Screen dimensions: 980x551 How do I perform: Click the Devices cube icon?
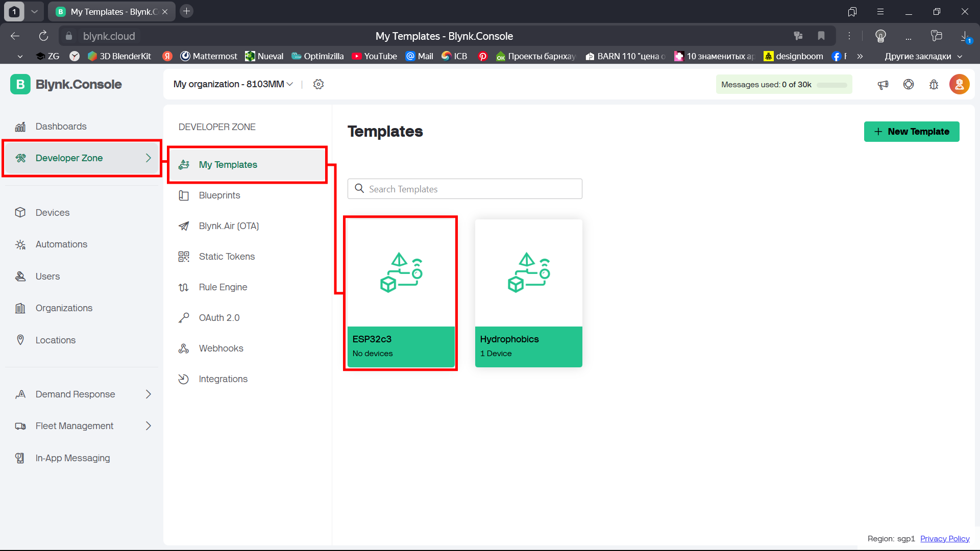click(20, 213)
